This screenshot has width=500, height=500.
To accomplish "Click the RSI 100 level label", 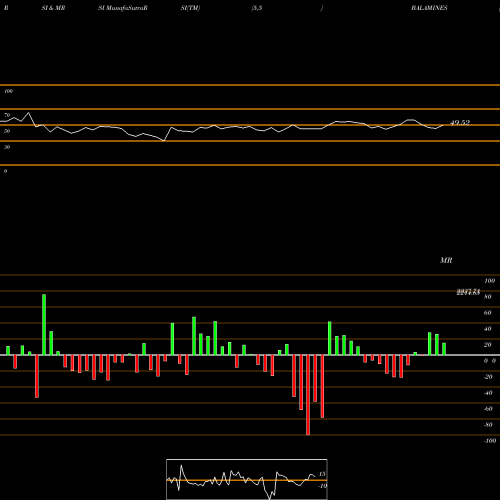I will (x=8, y=91).
